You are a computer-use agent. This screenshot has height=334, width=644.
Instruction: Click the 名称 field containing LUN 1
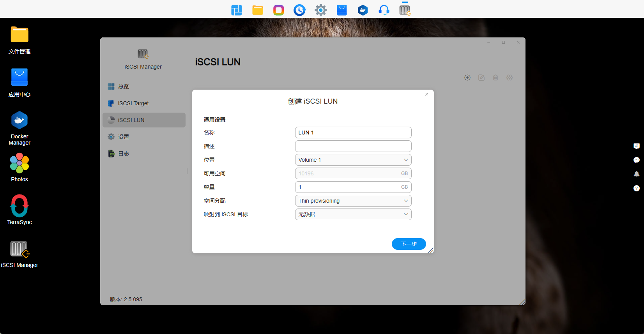click(353, 133)
